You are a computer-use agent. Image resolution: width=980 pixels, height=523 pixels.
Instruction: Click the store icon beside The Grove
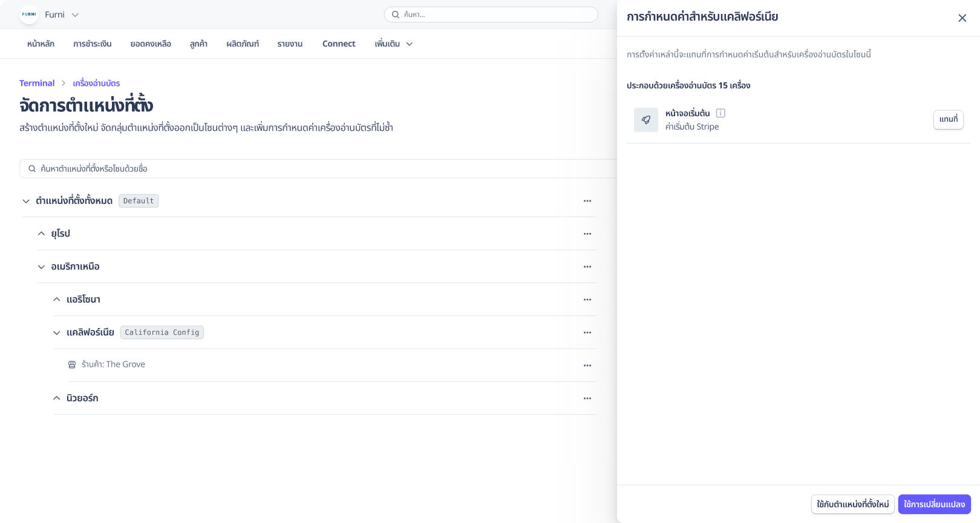(72, 364)
